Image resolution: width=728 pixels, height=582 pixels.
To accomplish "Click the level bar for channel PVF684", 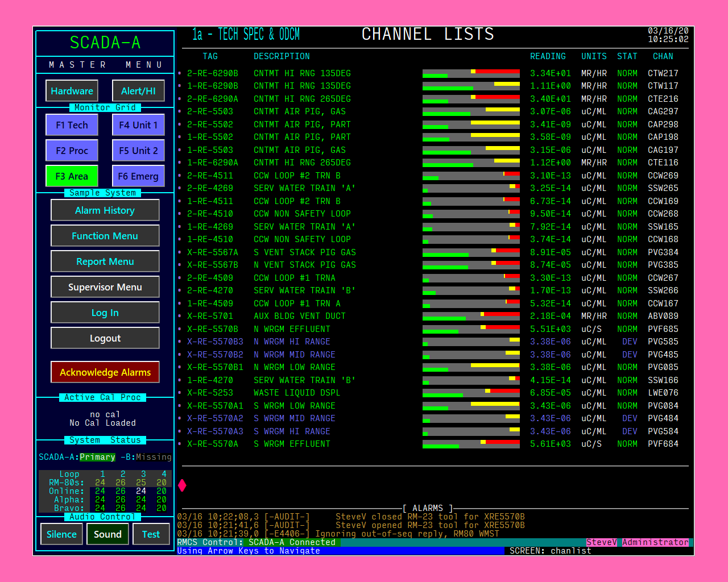I will click(x=471, y=444).
